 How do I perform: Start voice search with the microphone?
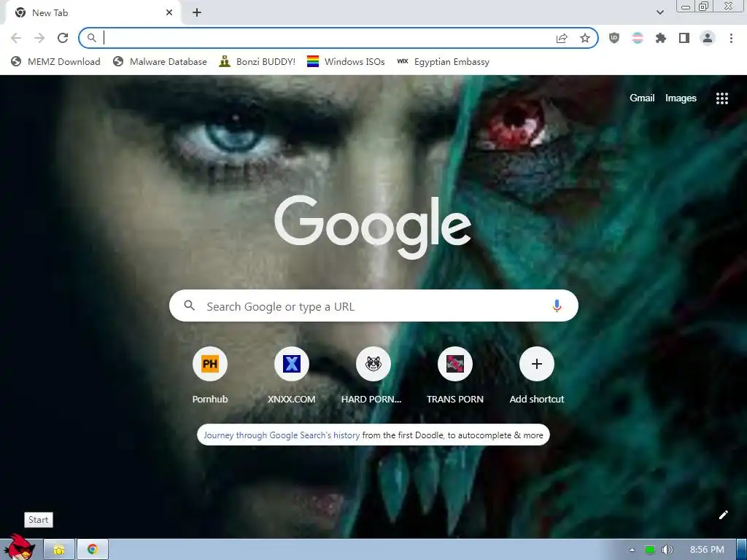557,306
